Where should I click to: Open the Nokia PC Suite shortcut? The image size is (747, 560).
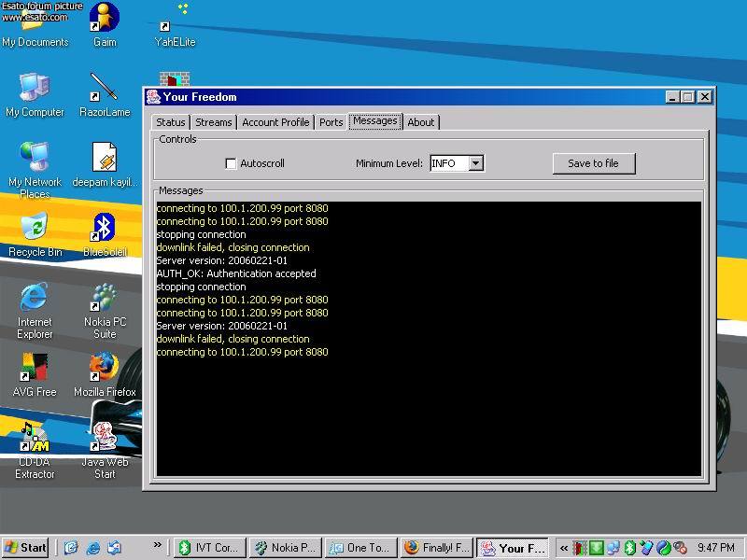105,310
